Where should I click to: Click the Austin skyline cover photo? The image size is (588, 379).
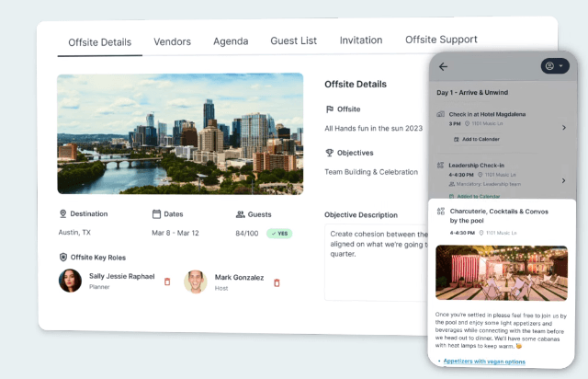click(180, 133)
